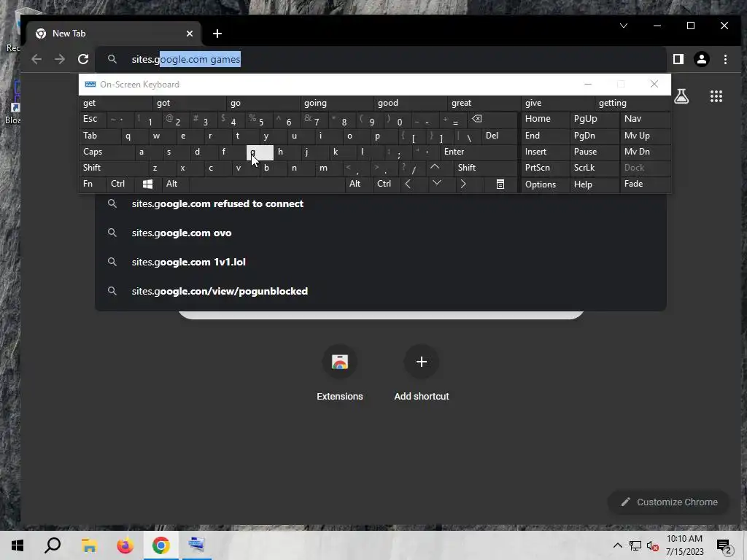Click the Options key on the On-Screen Keyboard
Viewport: 747px width, 560px height.
coord(544,184)
